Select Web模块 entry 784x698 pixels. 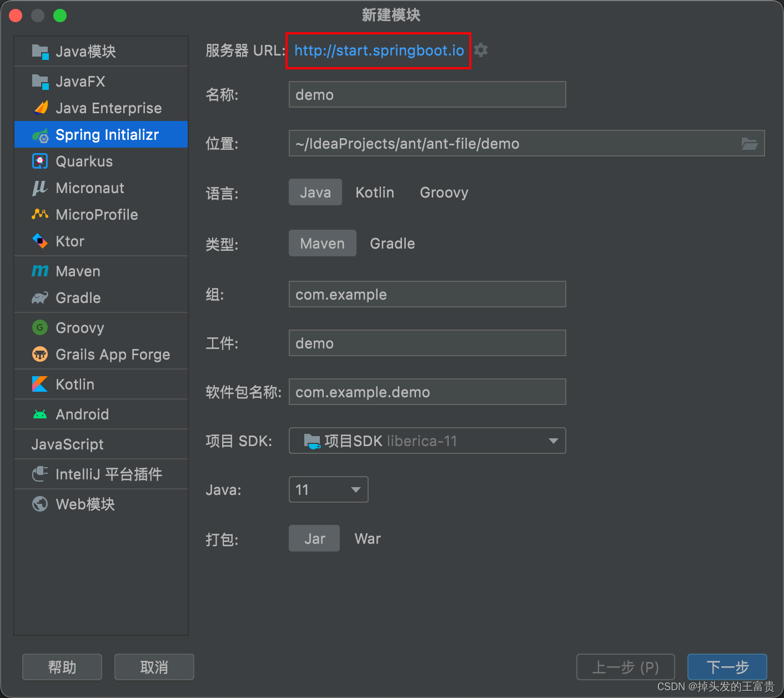point(101,504)
